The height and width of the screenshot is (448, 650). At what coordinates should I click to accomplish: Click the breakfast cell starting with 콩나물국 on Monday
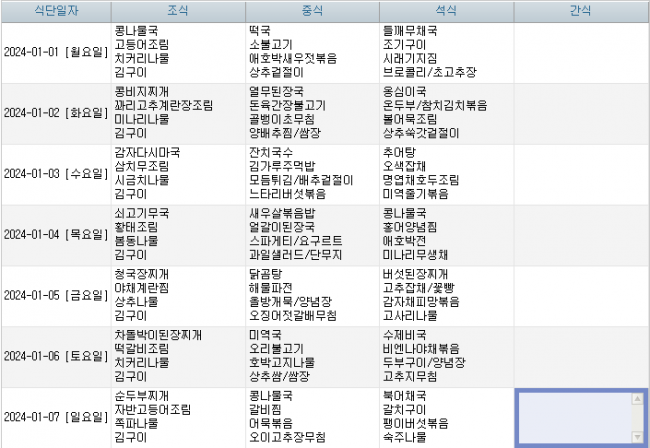(x=177, y=52)
